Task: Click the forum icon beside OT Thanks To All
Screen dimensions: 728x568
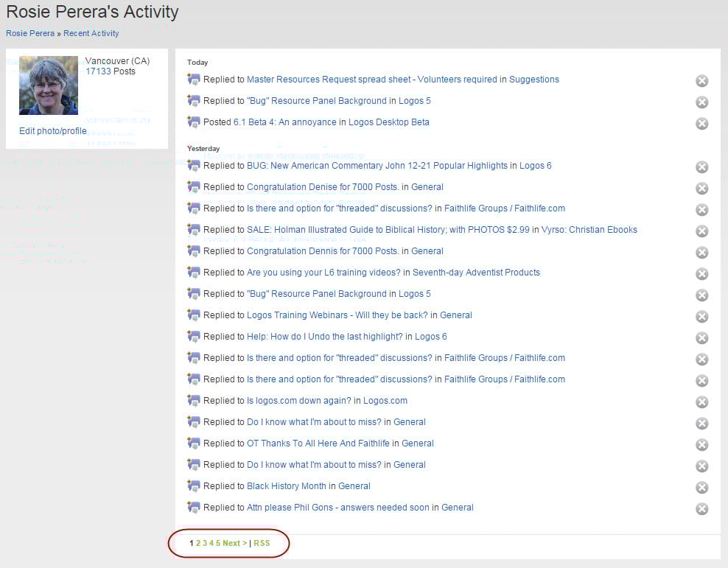Action: click(194, 443)
